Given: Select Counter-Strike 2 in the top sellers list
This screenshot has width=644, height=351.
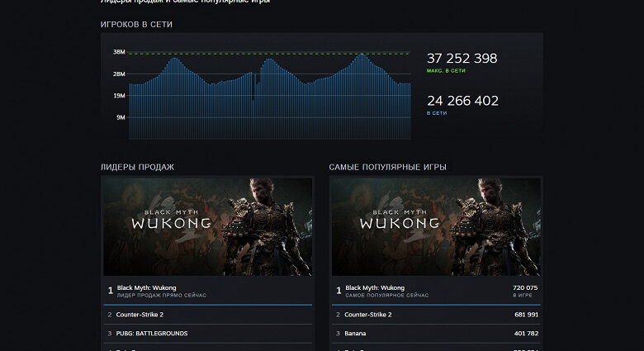Looking at the screenshot, I should point(207,315).
